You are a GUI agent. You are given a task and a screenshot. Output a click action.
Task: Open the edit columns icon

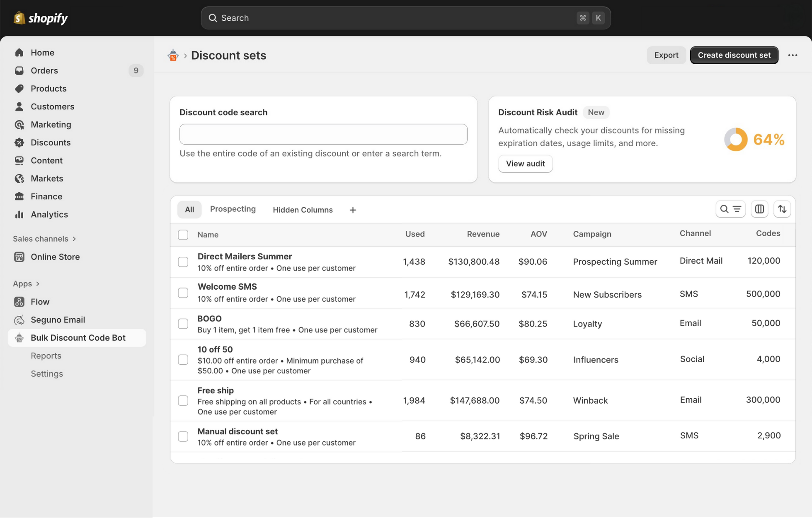tap(759, 209)
